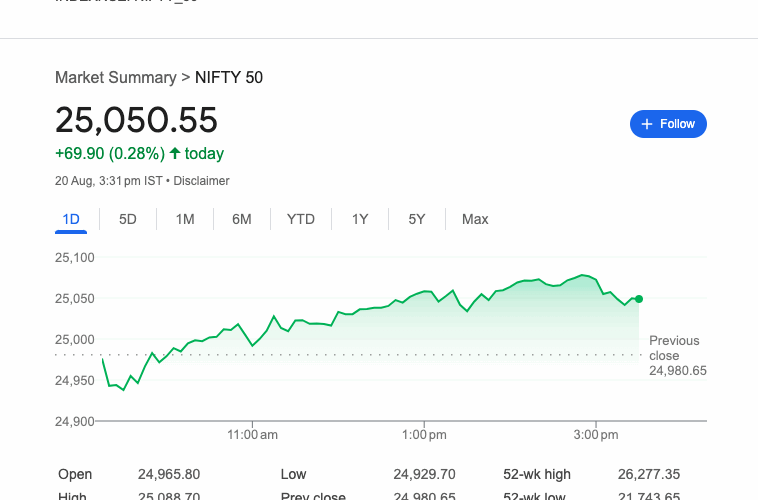This screenshot has height=500, width=758.
Task: Click the Market Summary breadcrumb link
Action: [x=115, y=77]
